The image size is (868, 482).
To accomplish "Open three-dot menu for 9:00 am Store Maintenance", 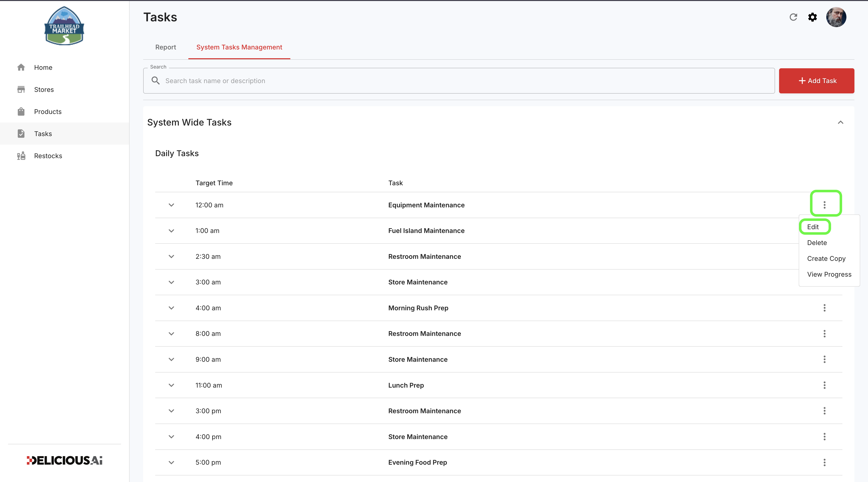I will (x=825, y=359).
